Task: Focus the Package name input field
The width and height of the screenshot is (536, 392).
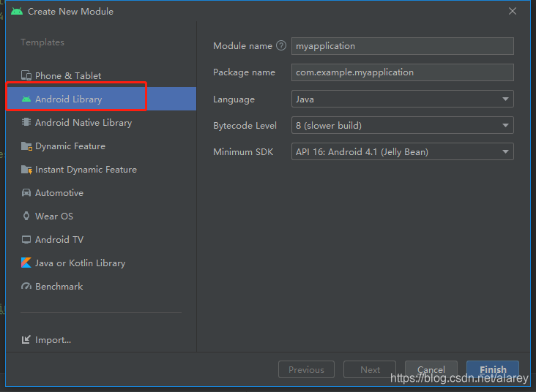Action: pyautogui.click(x=402, y=72)
